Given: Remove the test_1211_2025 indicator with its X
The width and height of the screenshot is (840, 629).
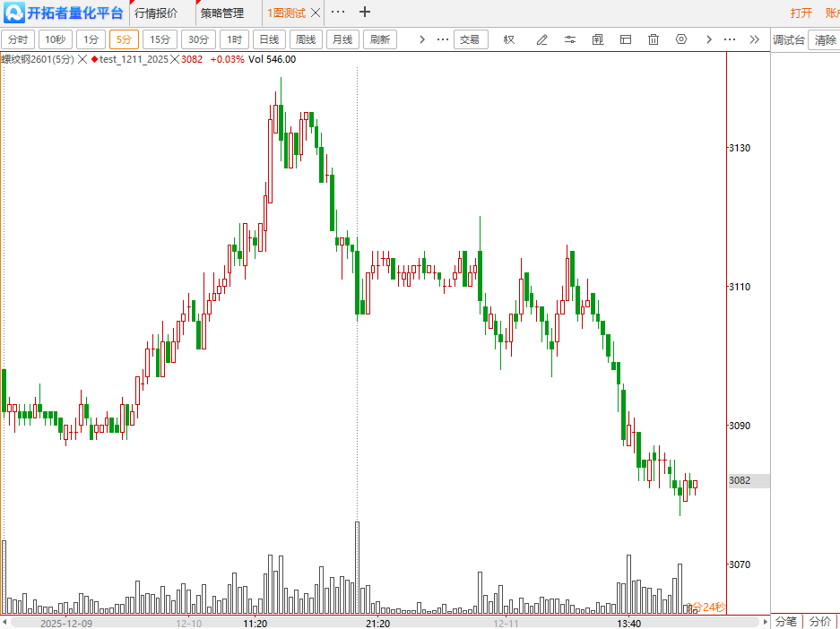Looking at the screenshot, I should coord(175,59).
